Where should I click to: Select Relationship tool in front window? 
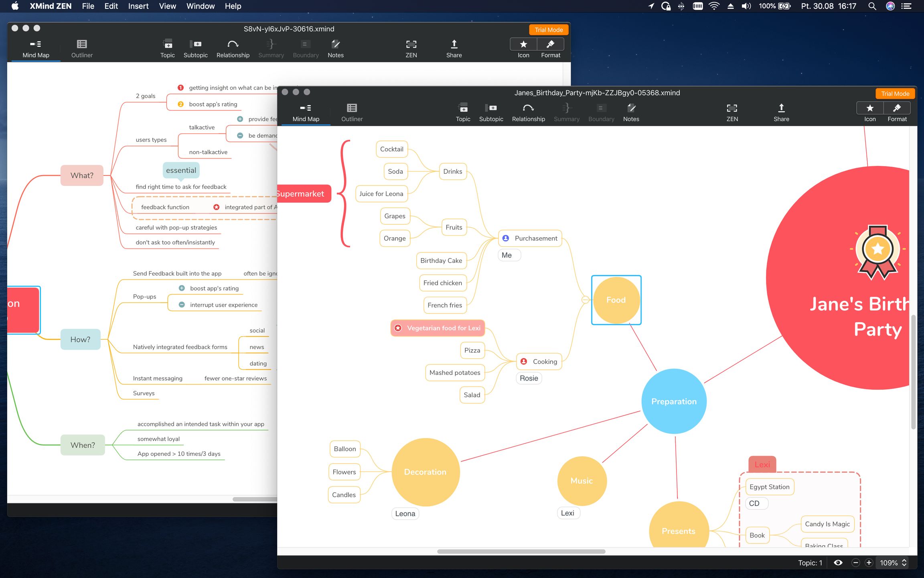click(528, 108)
